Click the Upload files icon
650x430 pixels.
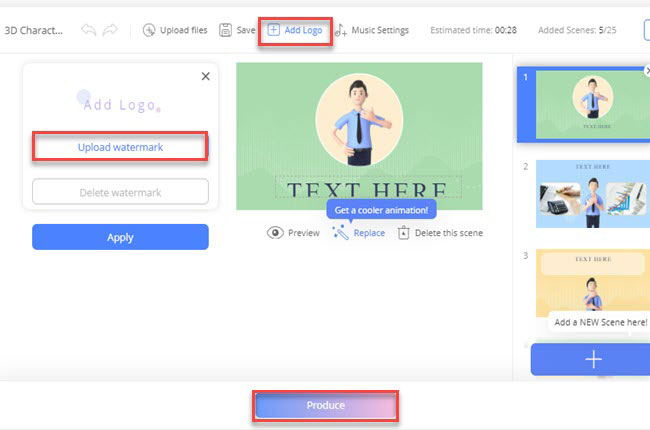tap(150, 30)
